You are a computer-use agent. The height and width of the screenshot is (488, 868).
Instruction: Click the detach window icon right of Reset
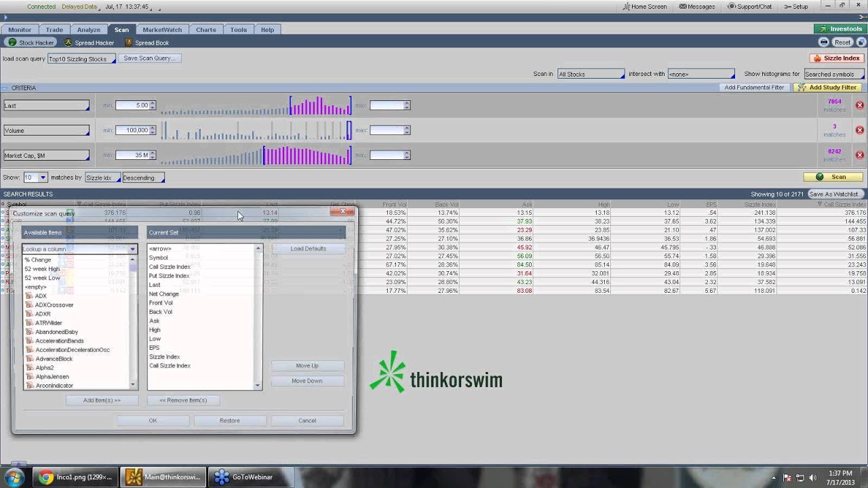pyautogui.click(x=861, y=42)
